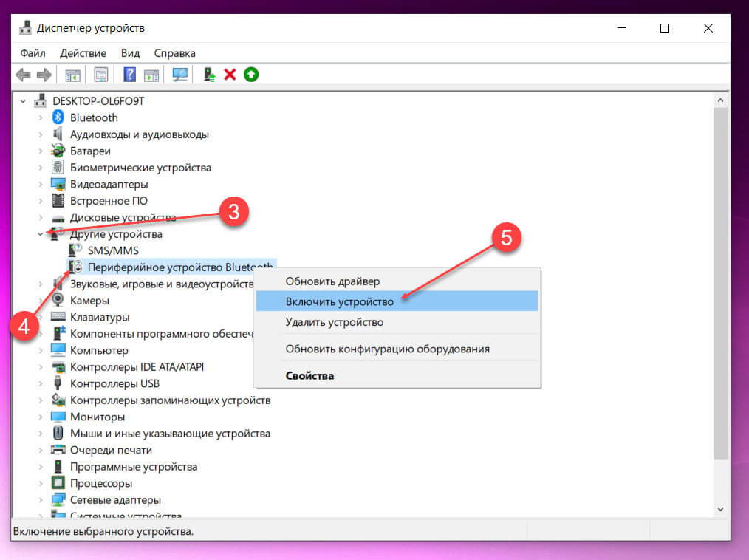Viewport: 749px width, 560px height.
Task: Select Программные устройства
Action: click(x=133, y=466)
